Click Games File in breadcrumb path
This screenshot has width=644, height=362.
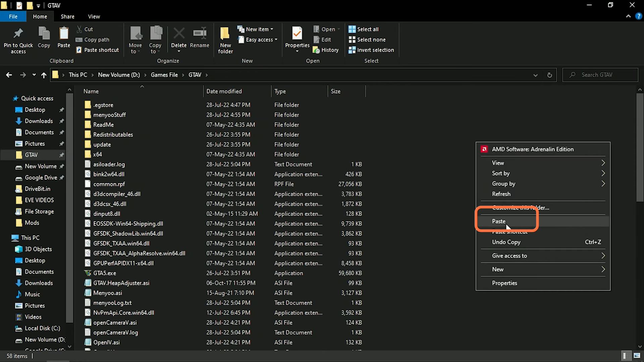(164, 75)
